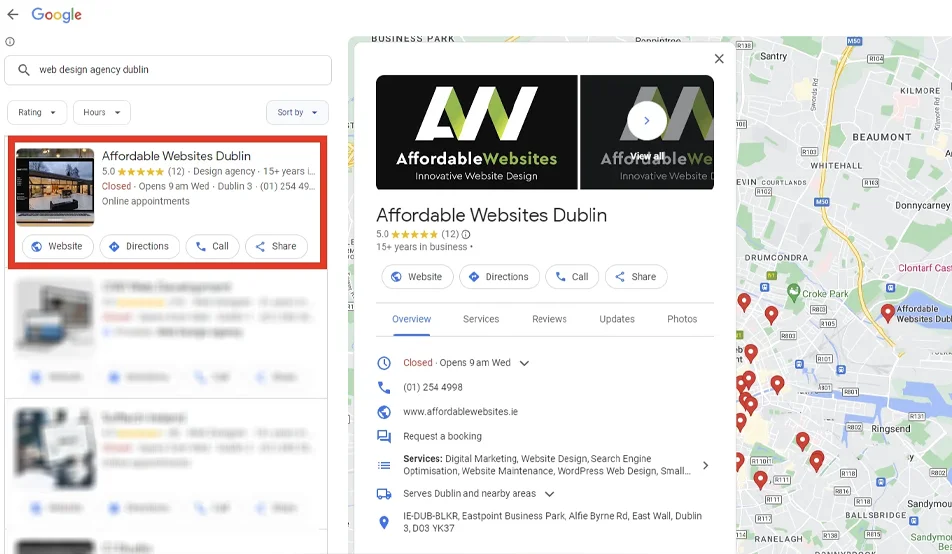This screenshot has width=952, height=554.
Task: Click the Beaumont label on the map
Action: coord(882,137)
